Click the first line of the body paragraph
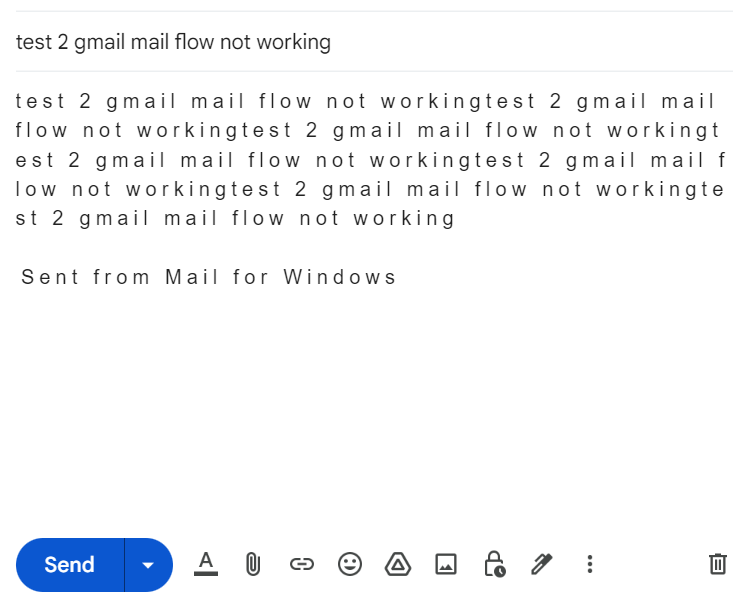Image resolution: width=750 pixels, height=609 pixels. (365, 101)
